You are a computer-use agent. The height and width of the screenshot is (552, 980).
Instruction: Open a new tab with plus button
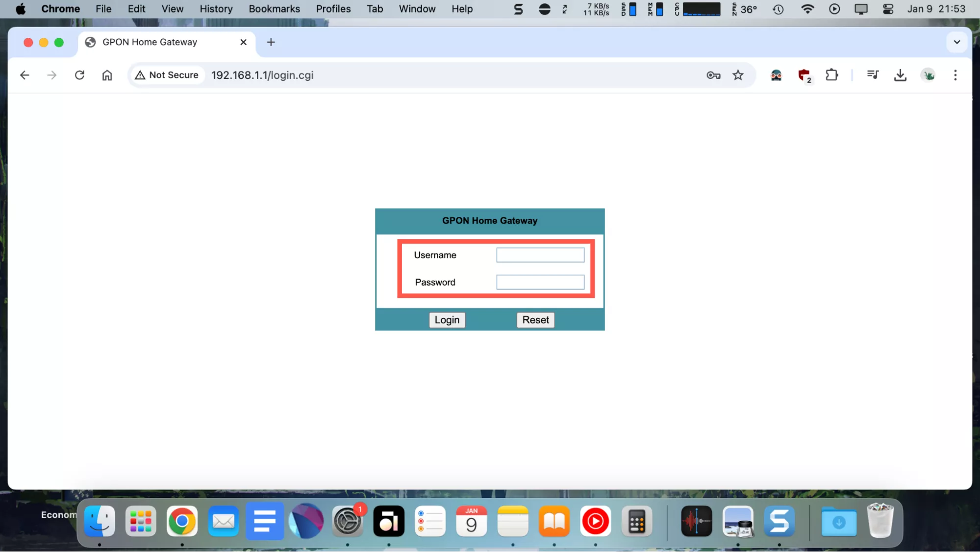coord(271,42)
